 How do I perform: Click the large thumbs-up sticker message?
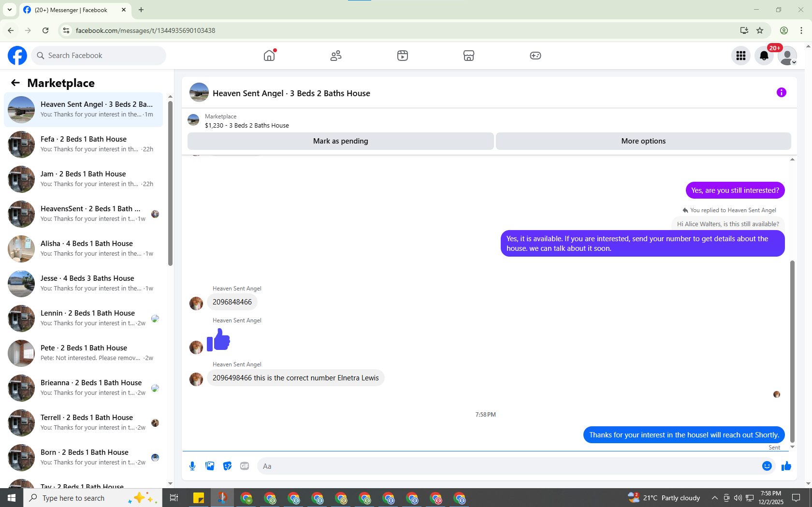point(218,340)
